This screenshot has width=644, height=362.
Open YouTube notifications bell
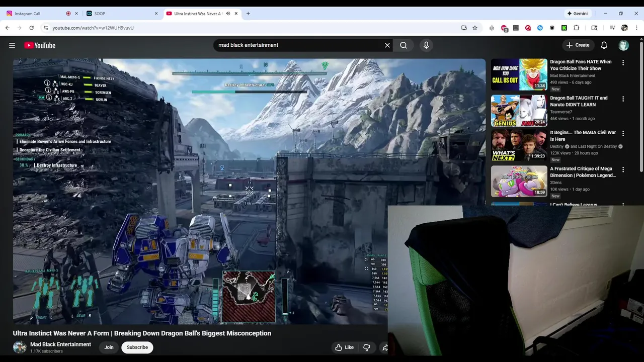pyautogui.click(x=604, y=45)
